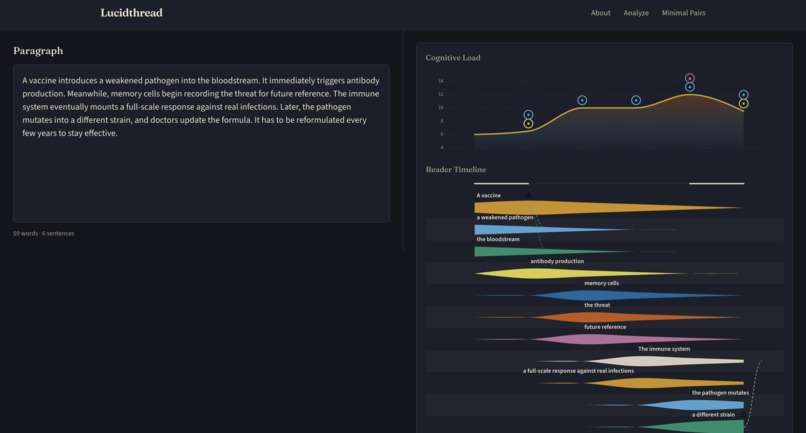
Task: Click the yellow marker at the curve's right end
Action: pyautogui.click(x=743, y=104)
